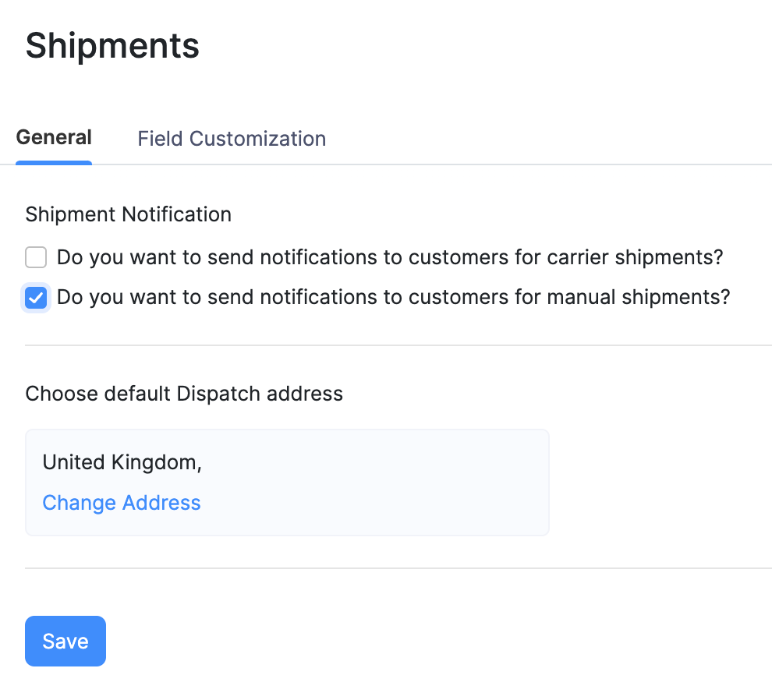Click the default Dispatch address panel
This screenshot has width=772, height=700.
click(x=287, y=482)
